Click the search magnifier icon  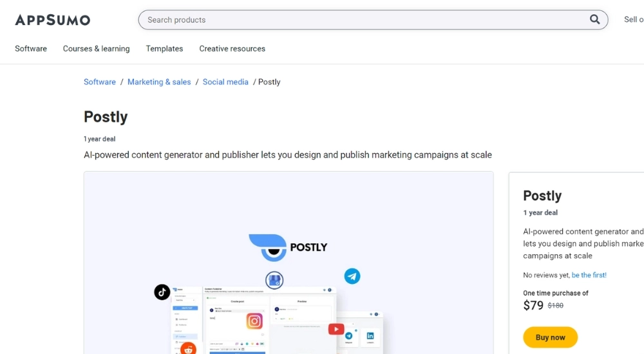(x=594, y=19)
